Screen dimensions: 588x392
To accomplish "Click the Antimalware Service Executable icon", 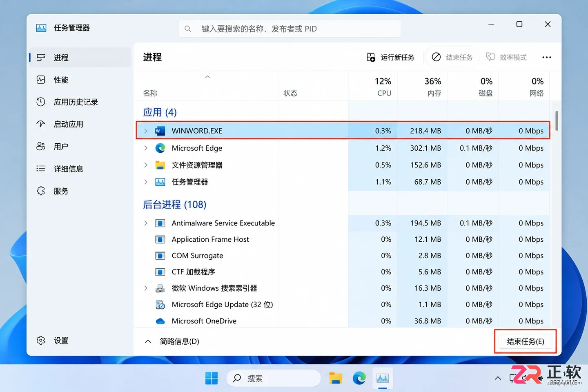I will (x=160, y=223).
